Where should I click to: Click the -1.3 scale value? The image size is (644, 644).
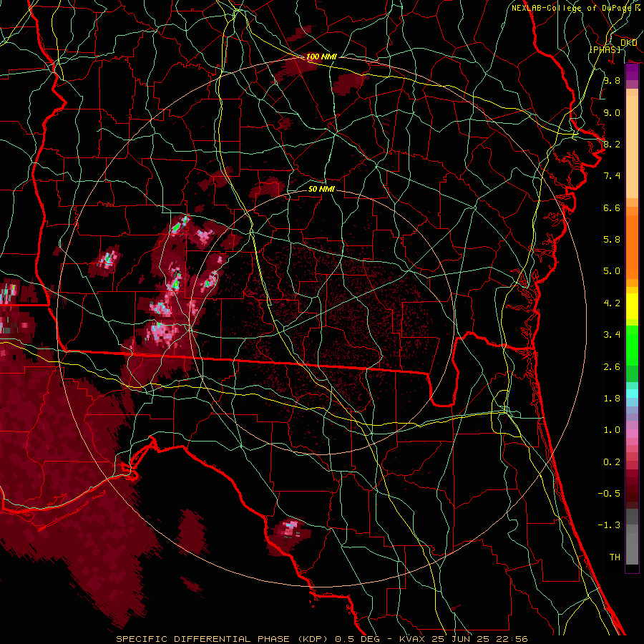pos(609,525)
